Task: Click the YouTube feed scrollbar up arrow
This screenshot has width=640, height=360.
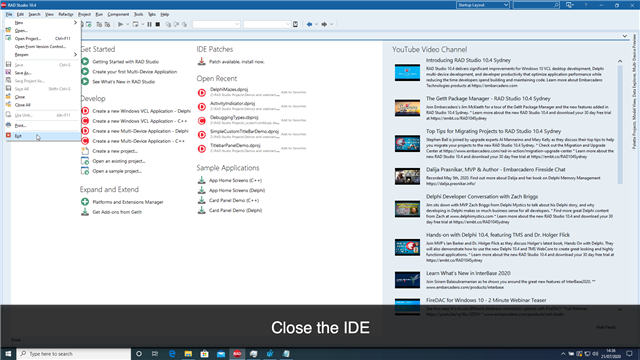Action: tap(620, 61)
